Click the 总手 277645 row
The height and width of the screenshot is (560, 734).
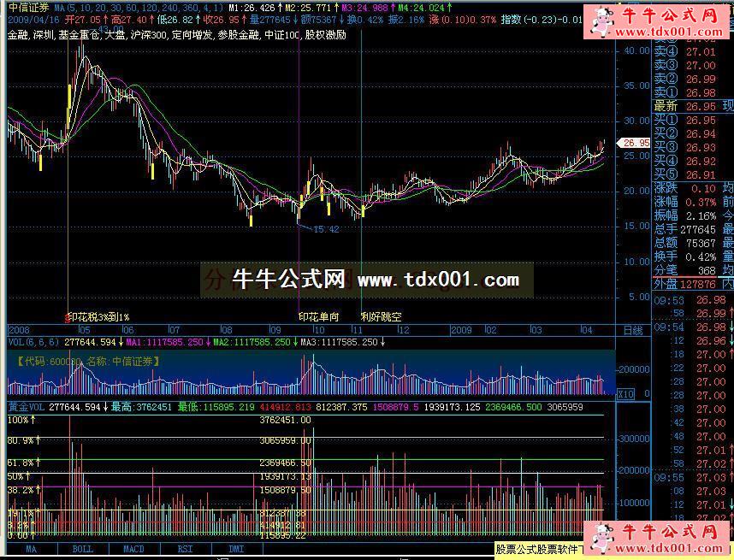[x=685, y=229]
